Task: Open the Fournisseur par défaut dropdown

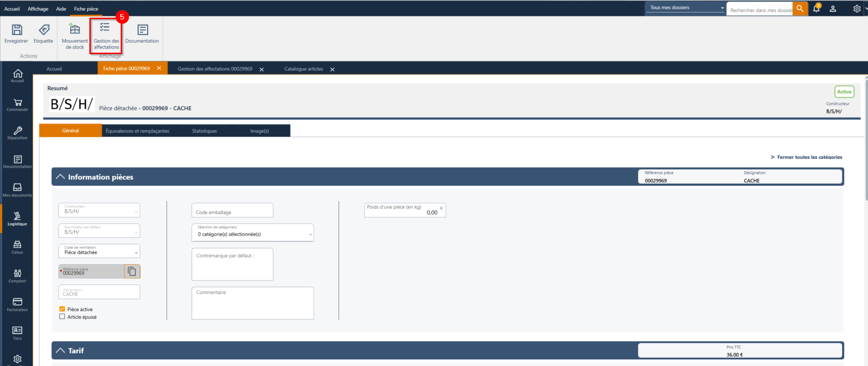Action: pos(99,231)
